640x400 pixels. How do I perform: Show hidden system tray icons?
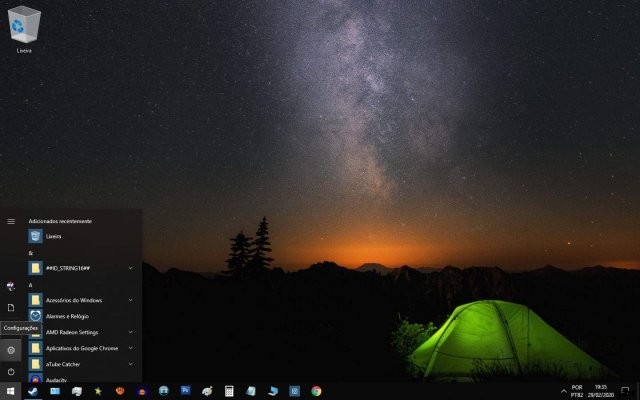click(559, 391)
